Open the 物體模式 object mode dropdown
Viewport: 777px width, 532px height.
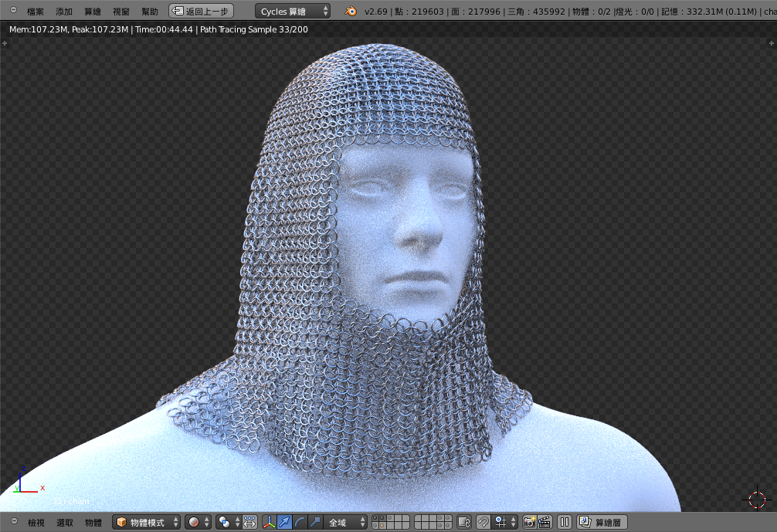tap(147, 523)
